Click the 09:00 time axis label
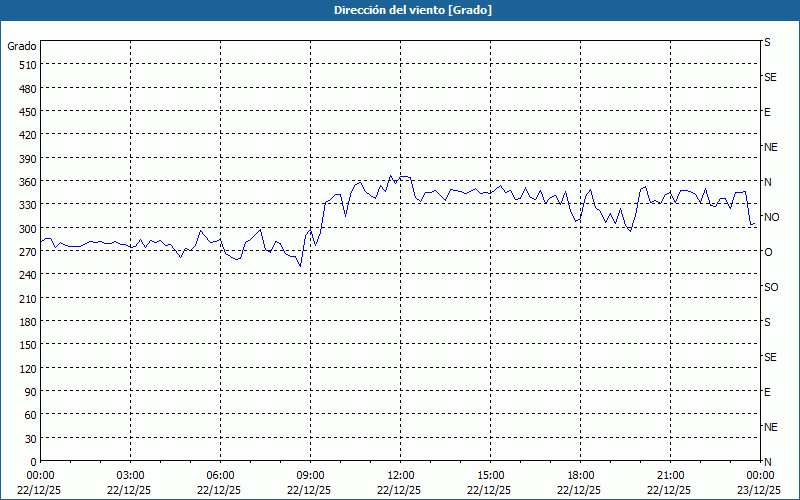This screenshot has width=800, height=500. 311,475
